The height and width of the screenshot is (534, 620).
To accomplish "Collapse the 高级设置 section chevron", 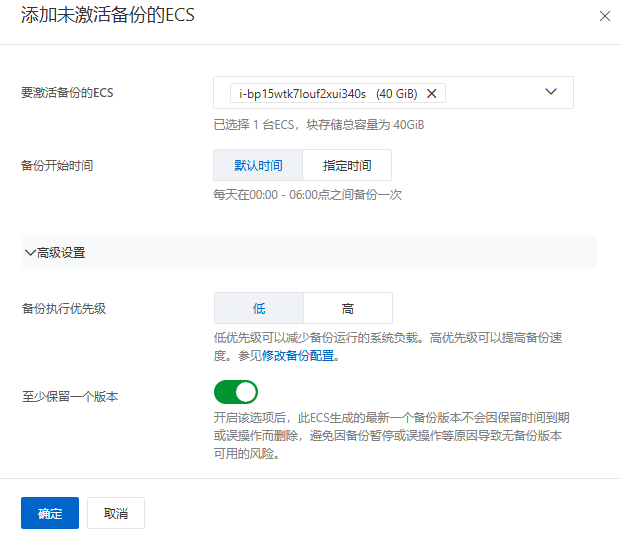I will [30, 253].
